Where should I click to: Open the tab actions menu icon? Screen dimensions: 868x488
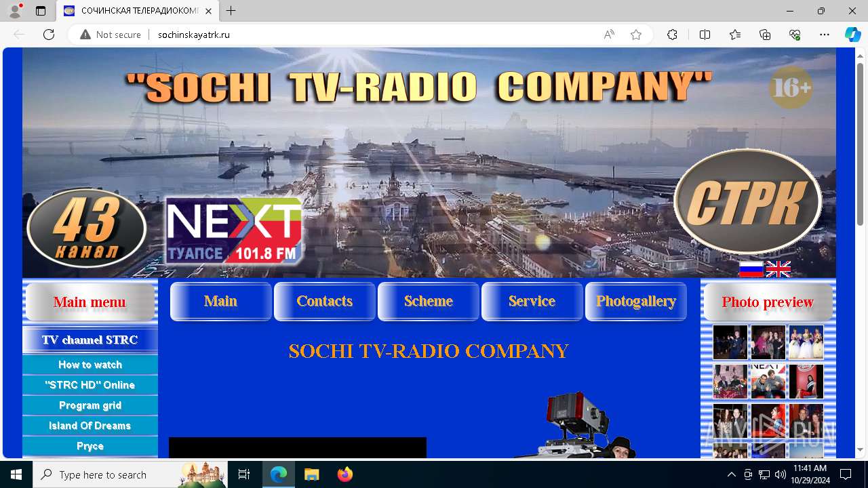pos(41,11)
